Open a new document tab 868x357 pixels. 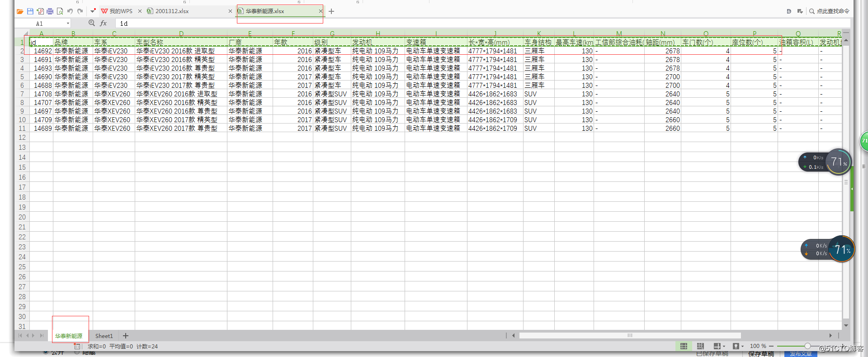331,11
